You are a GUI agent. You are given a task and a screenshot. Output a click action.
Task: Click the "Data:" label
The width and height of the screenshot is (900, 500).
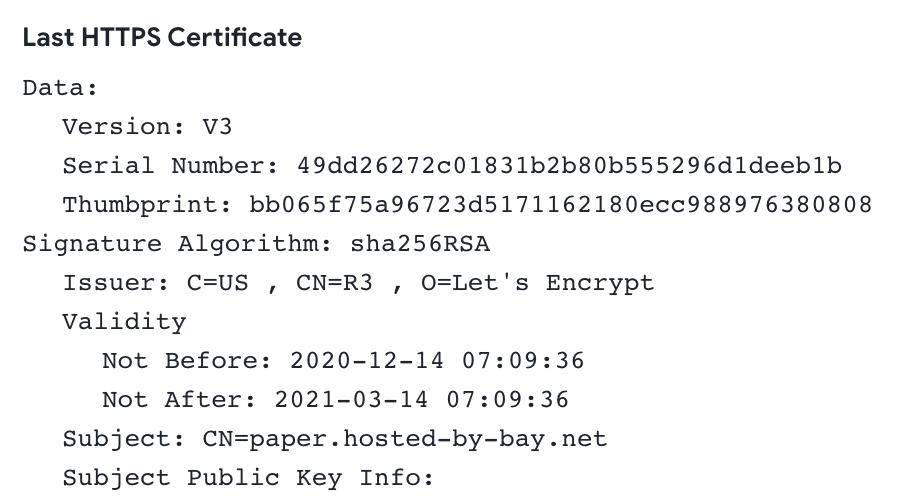pos(60,88)
